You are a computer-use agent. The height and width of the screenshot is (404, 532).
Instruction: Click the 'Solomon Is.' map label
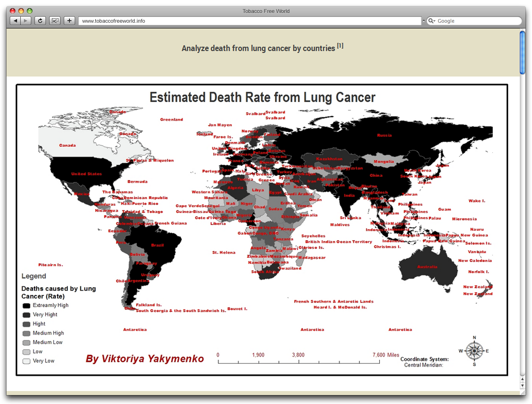click(x=478, y=243)
